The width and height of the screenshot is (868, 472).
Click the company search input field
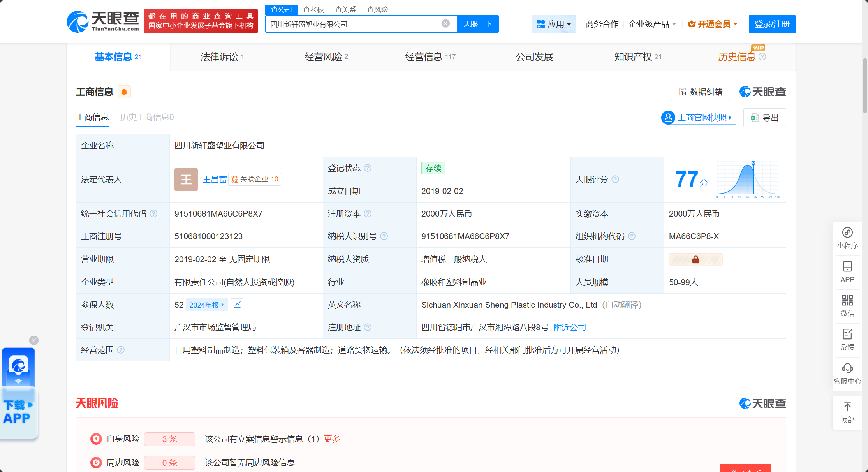point(352,24)
